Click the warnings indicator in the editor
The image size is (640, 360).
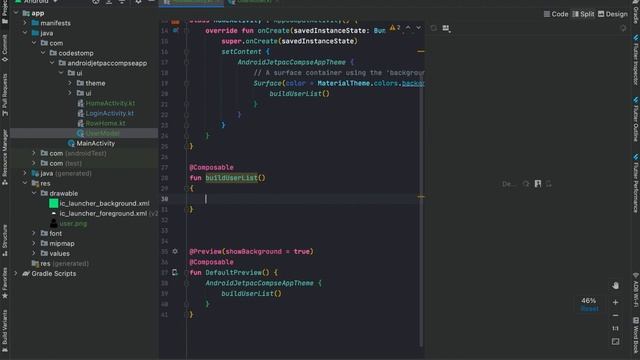click(395, 28)
